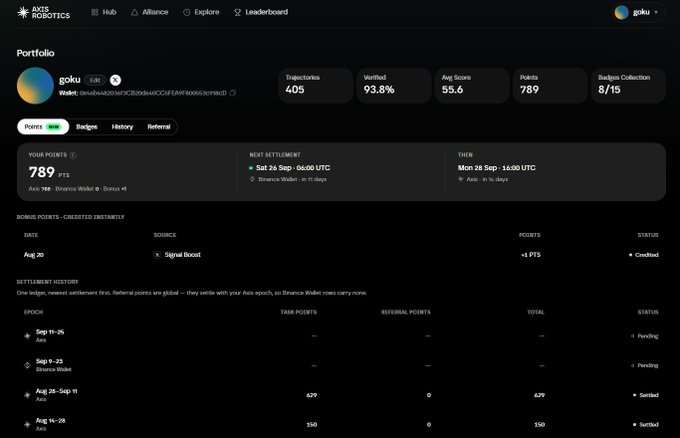This screenshot has width=680, height=438.
Task: Open the Leaderboard page
Action: (261, 12)
